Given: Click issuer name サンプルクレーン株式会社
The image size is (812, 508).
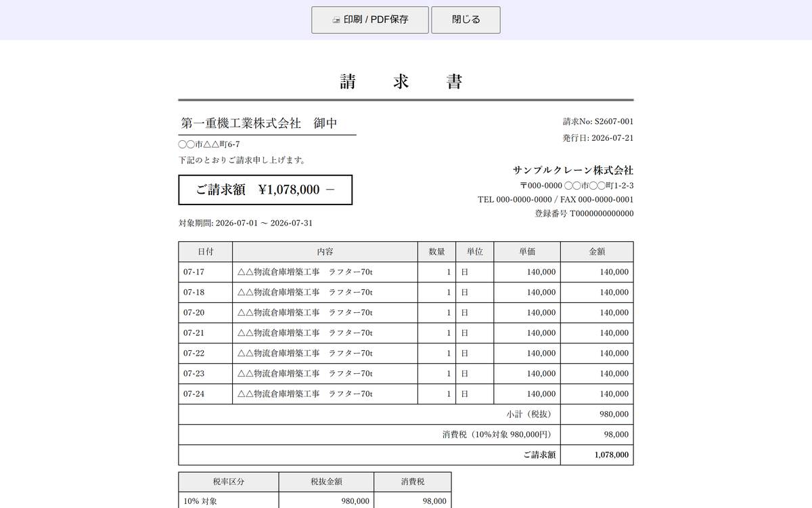Looking at the screenshot, I should tap(573, 170).
